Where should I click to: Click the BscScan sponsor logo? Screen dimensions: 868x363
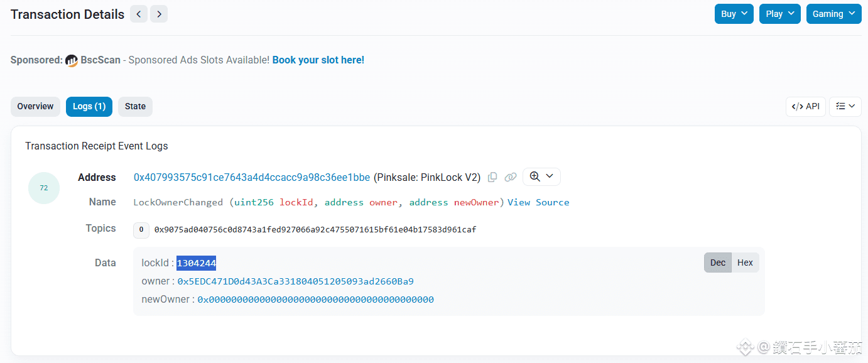point(72,60)
